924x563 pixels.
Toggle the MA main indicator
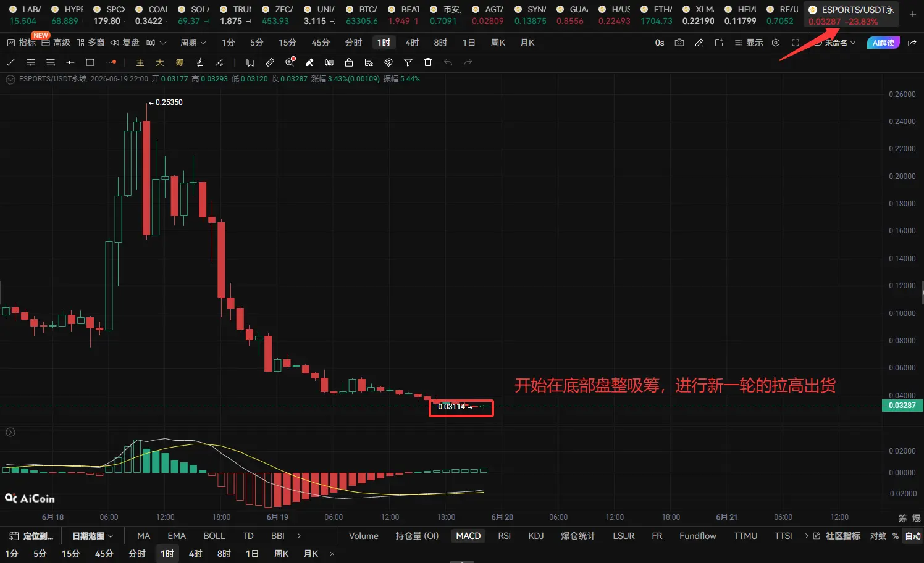click(143, 536)
